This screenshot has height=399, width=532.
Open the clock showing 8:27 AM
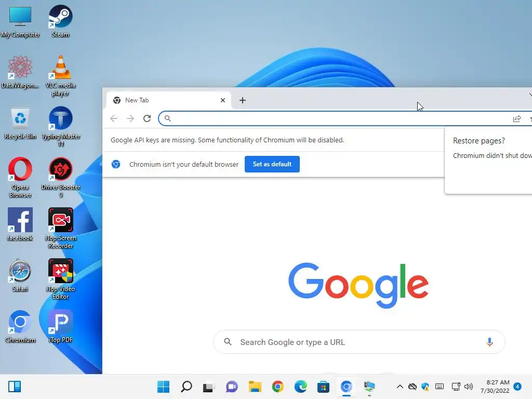(495, 387)
